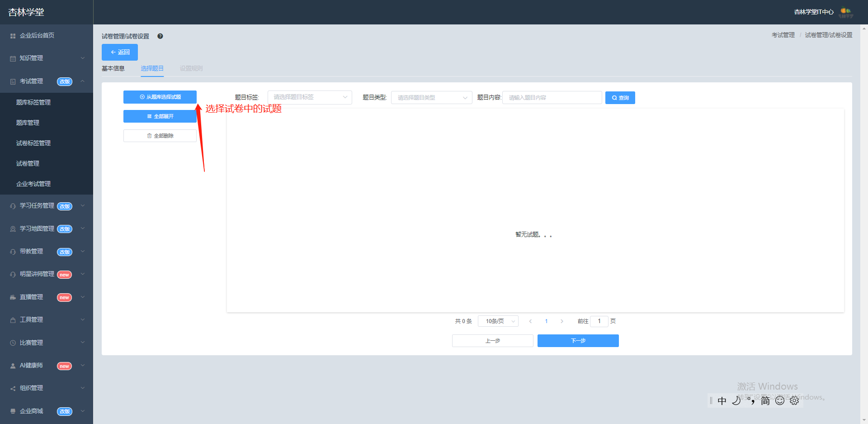Open the 10条/页 page size dropdown
The width and height of the screenshot is (868, 424).
(498, 321)
